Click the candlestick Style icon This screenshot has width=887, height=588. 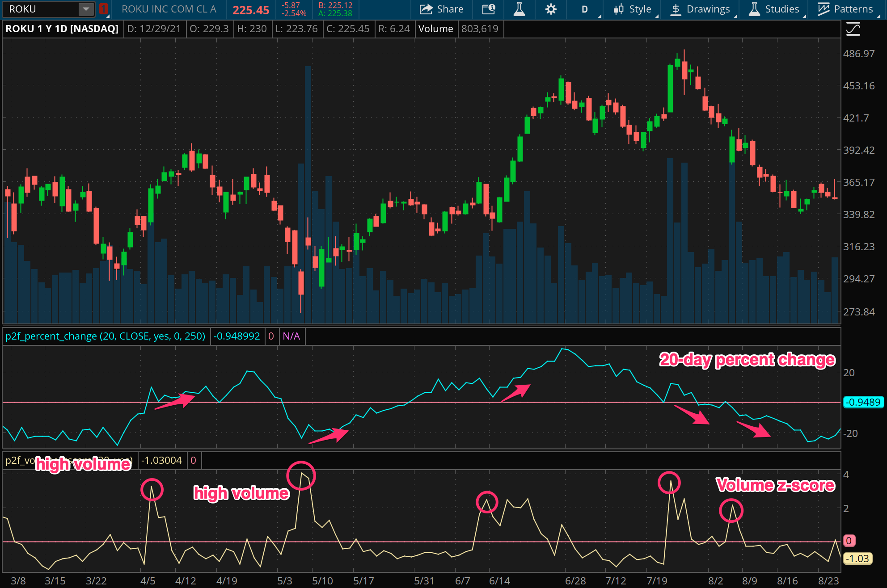[619, 9]
